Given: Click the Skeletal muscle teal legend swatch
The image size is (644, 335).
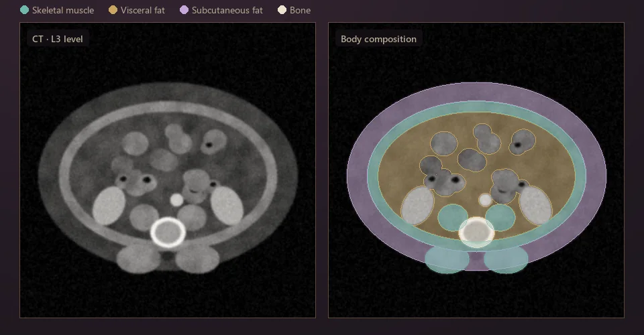Looking at the screenshot, I should click(x=25, y=10).
